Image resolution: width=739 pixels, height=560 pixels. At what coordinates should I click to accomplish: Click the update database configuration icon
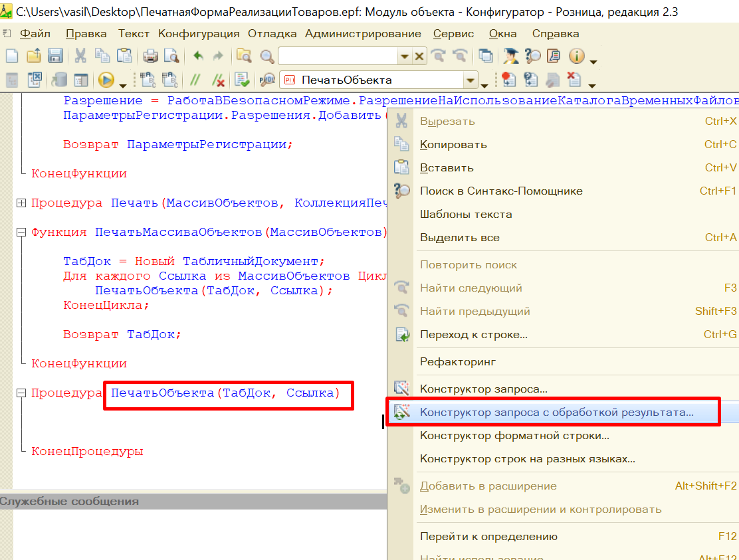pyautogui.click(x=59, y=80)
